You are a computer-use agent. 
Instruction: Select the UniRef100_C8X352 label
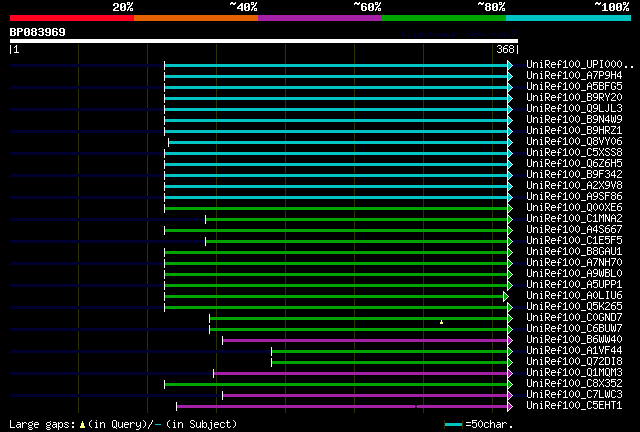(x=574, y=384)
